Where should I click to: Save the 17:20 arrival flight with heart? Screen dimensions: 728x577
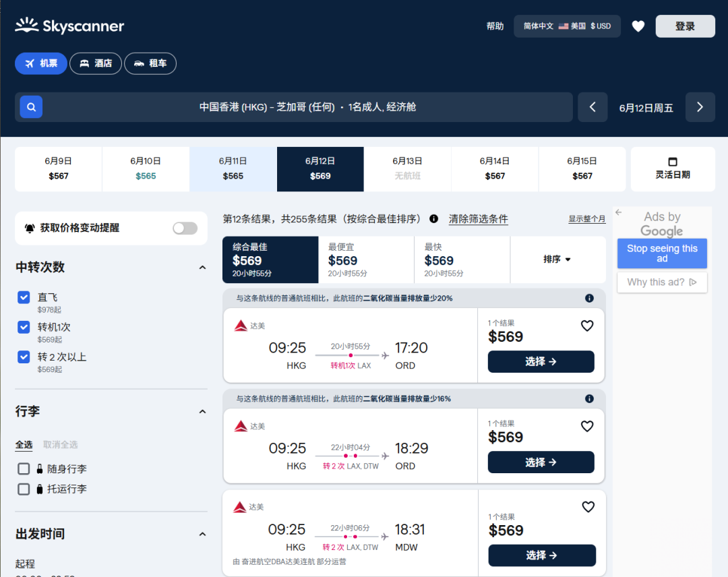pyautogui.click(x=587, y=326)
